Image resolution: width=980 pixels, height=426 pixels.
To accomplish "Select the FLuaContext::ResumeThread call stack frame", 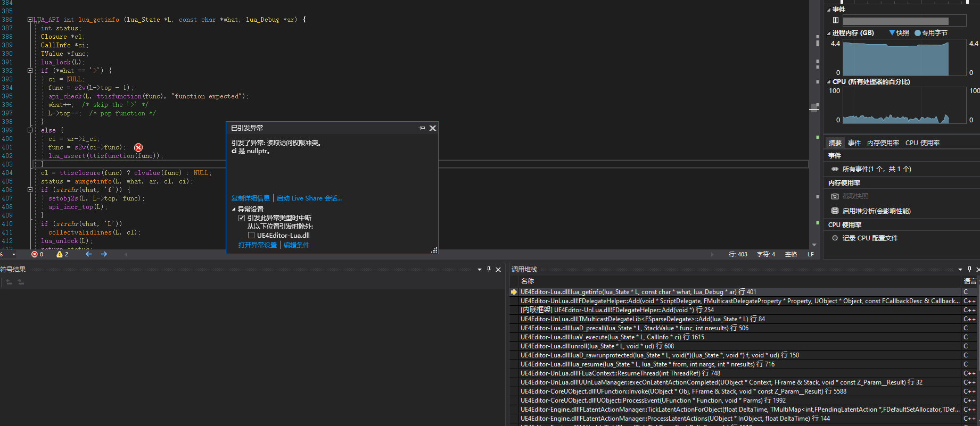I will click(x=740, y=373).
